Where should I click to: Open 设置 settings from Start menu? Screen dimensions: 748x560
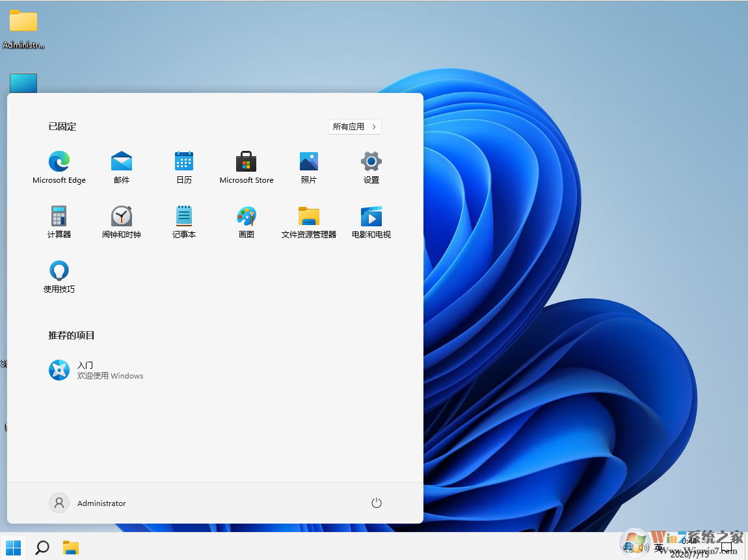tap(371, 167)
